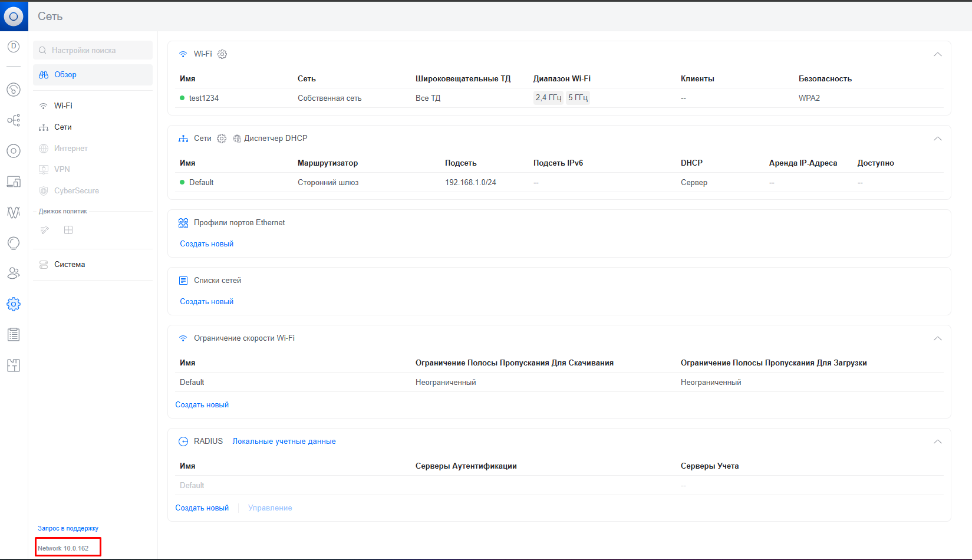Open the wave-shaped statistics icon in left rail
Image resolution: width=972 pixels, height=560 pixels.
[14, 212]
